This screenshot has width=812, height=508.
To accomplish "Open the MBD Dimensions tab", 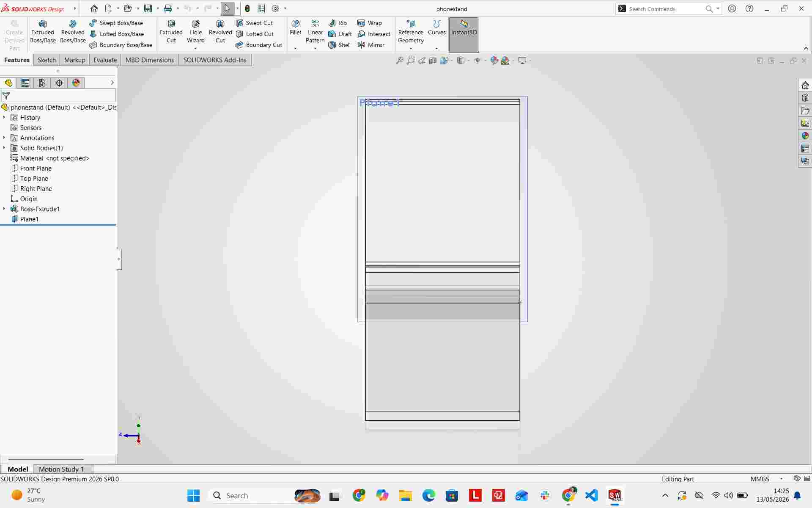I will point(150,60).
